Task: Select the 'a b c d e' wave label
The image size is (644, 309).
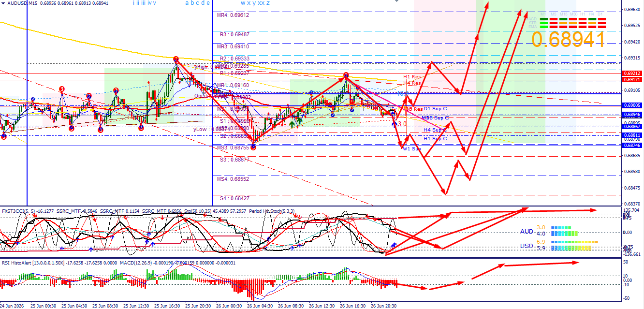Action: [197, 3]
